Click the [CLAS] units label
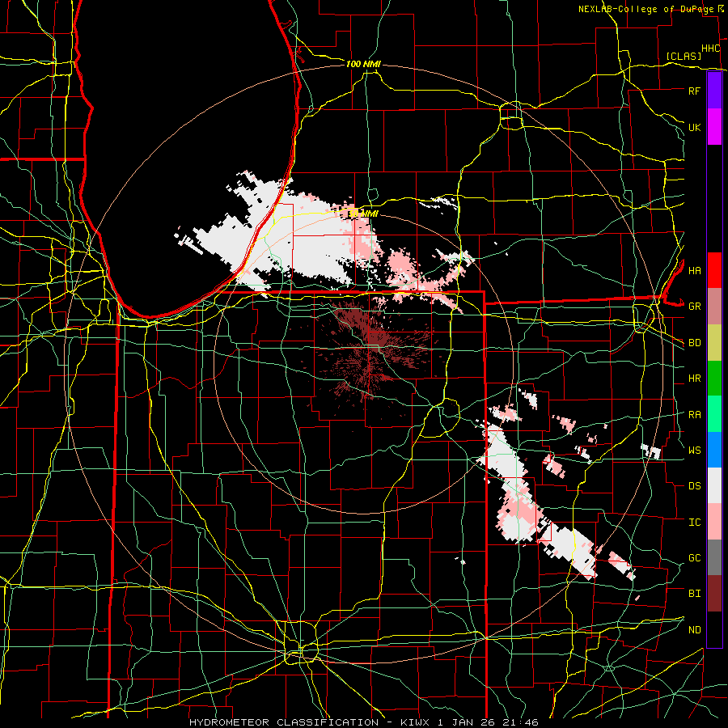The height and width of the screenshot is (728, 728). click(684, 56)
